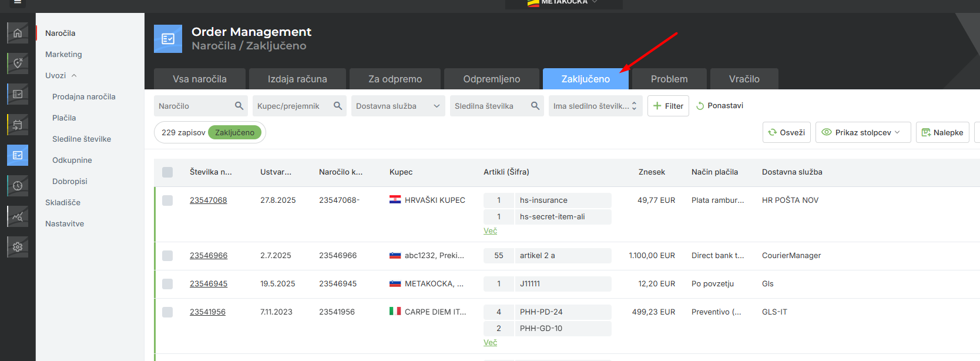Click the Filter button

click(668, 106)
